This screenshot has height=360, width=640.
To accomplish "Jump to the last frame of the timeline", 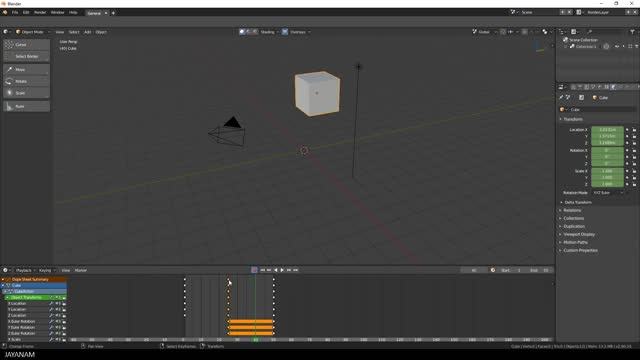I will coord(296,270).
